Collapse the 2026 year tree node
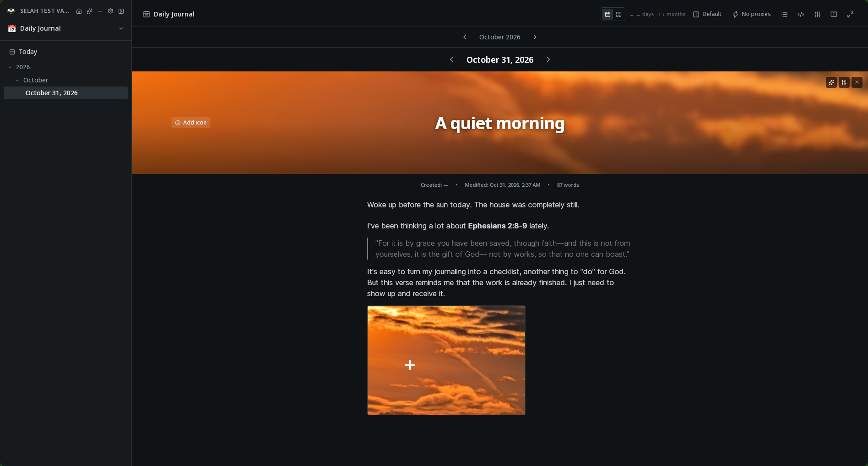The image size is (868, 466). [10, 67]
